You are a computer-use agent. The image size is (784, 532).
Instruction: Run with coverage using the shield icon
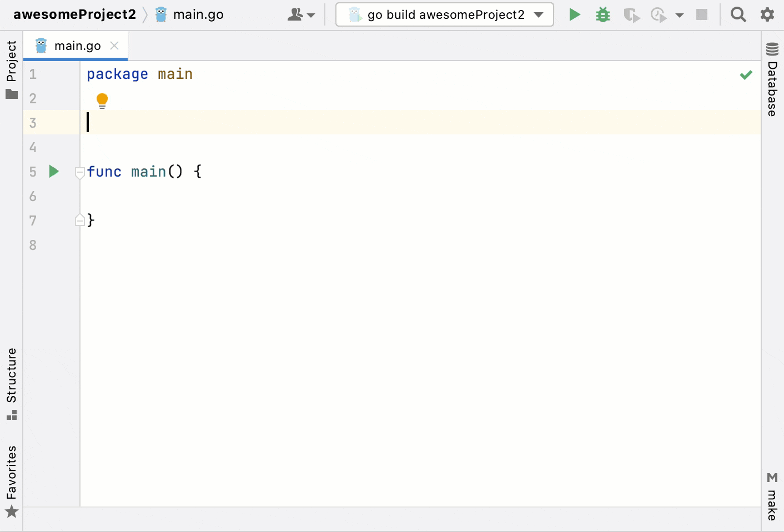pos(631,14)
